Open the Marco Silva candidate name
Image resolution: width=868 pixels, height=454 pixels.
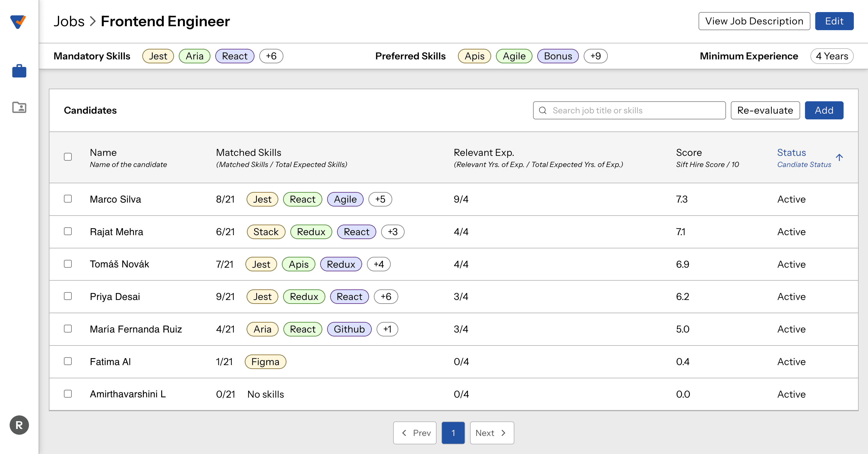pos(115,199)
